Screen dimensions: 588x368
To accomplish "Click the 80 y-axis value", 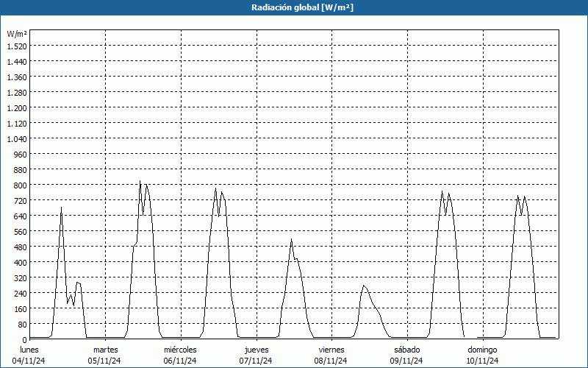I will point(23,325).
